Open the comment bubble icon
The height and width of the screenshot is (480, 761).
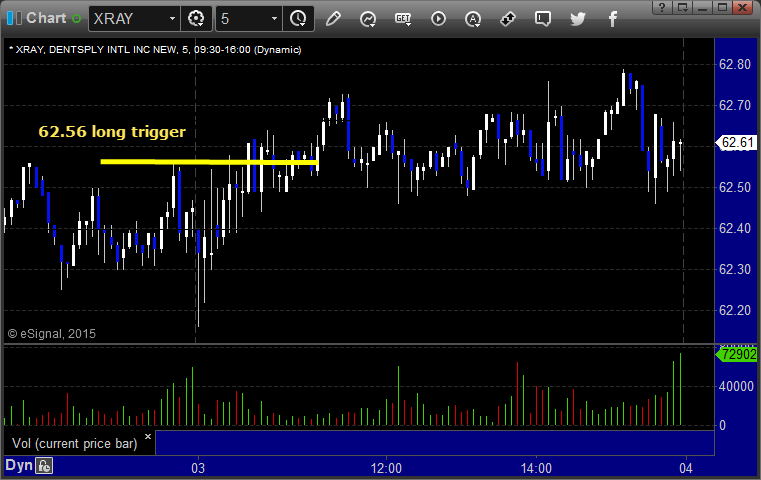[x=543, y=18]
